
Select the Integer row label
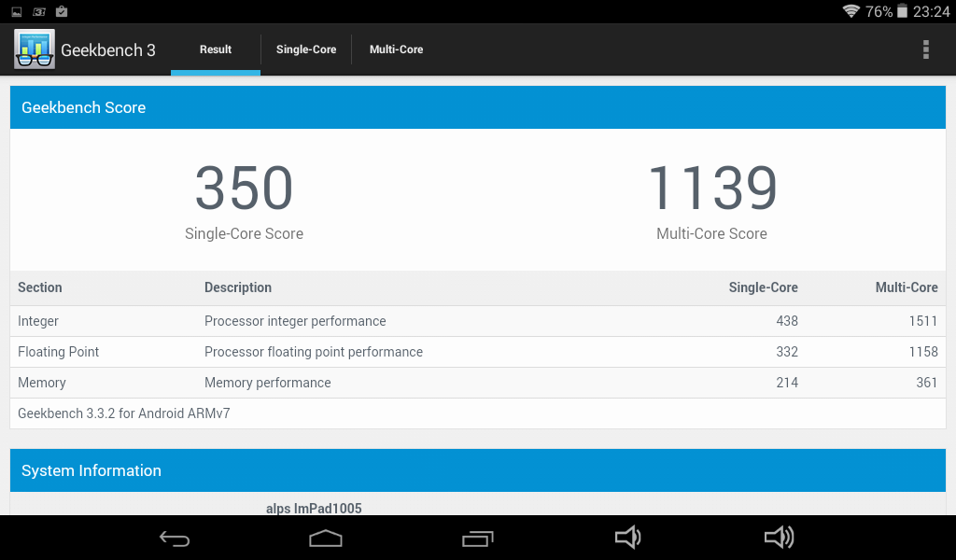(x=37, y=321)
